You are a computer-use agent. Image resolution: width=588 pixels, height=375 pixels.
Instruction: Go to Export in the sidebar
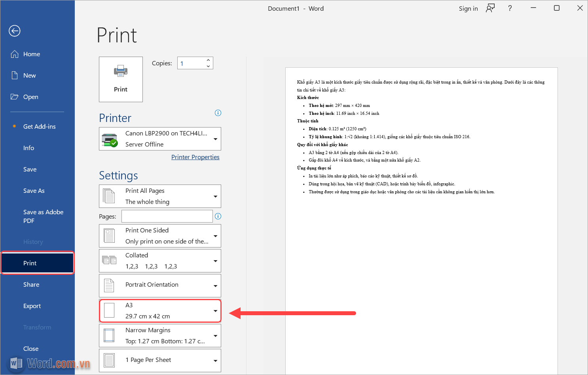click(32, 306)
